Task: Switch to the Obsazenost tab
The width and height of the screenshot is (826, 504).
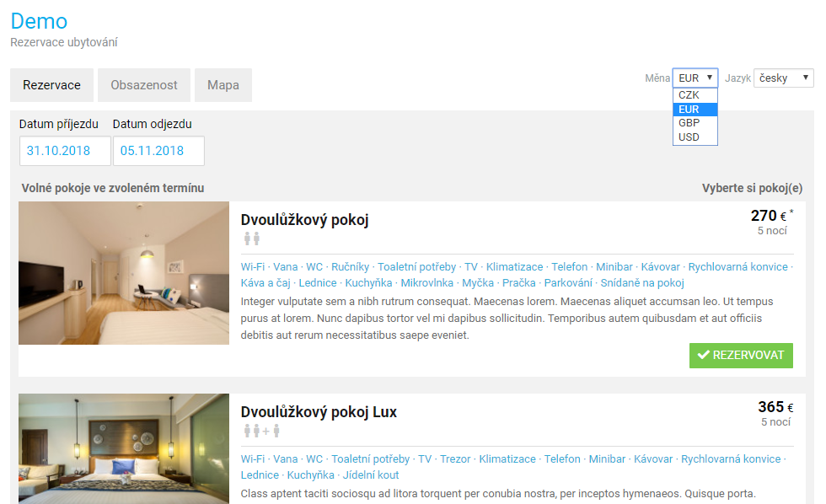Action: [x=144, y=85]
